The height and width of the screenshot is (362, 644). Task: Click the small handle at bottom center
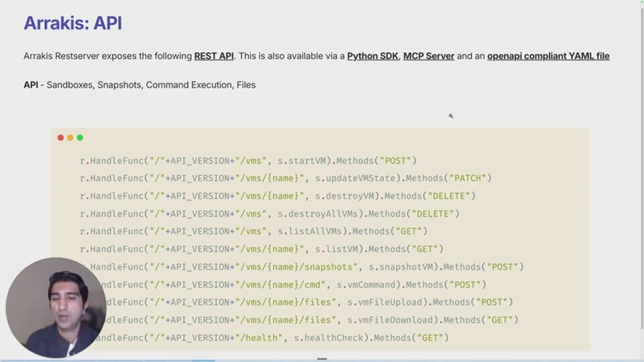click(322, 359)
